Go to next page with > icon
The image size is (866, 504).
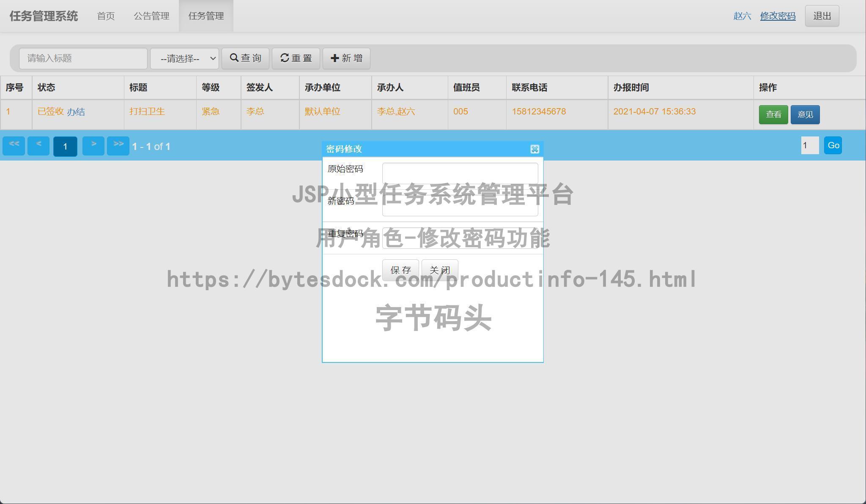point(93,145)
